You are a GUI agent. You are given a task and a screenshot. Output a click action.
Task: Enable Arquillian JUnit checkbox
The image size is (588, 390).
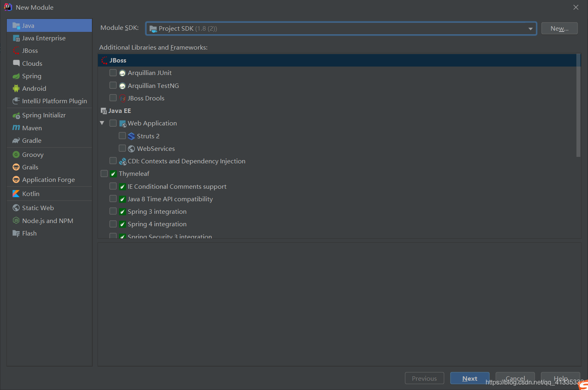point(113,73)
